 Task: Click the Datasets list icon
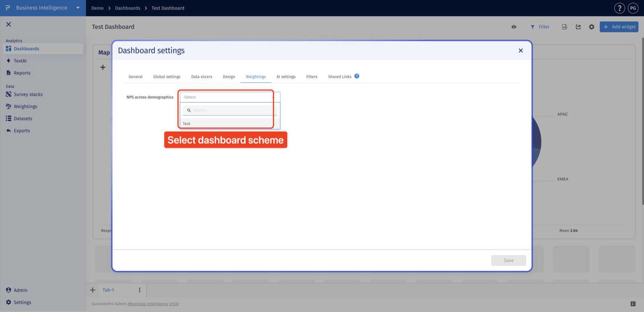point(8,118)
